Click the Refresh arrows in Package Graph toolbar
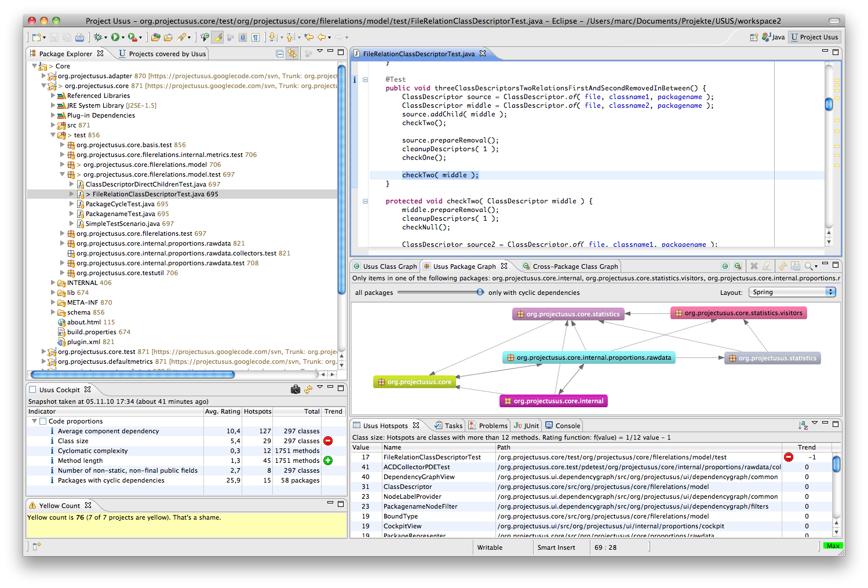Viewport: 868px width, 588px height. [x=783, y=266]
